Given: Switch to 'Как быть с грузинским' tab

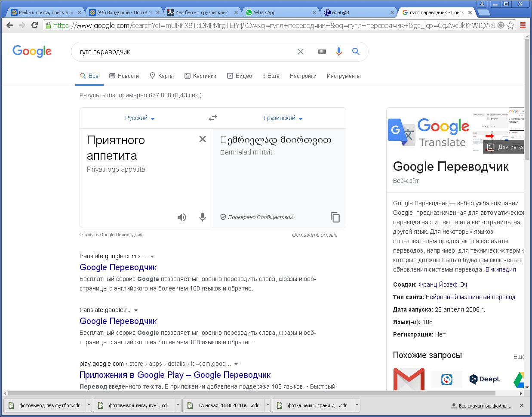Looking at the screenshot, I should point(202,12).
